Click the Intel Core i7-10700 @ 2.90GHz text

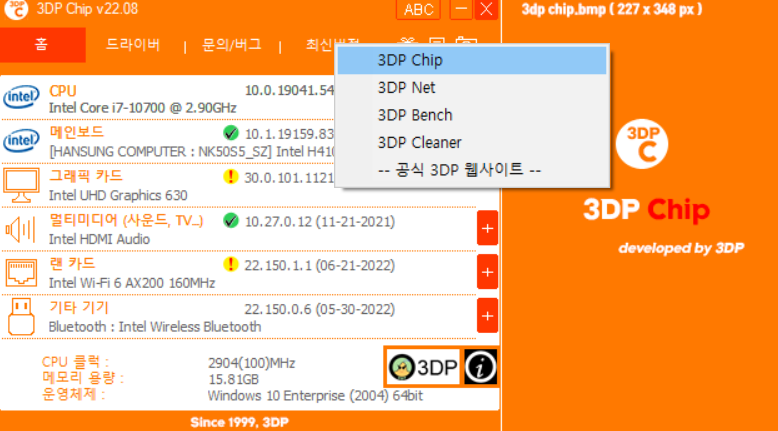[142, 108]
